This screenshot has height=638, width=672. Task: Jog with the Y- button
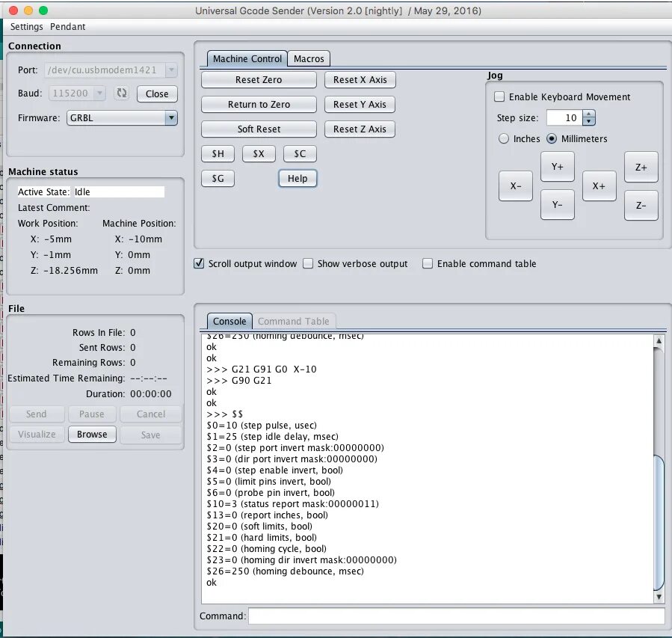point(557,205)
